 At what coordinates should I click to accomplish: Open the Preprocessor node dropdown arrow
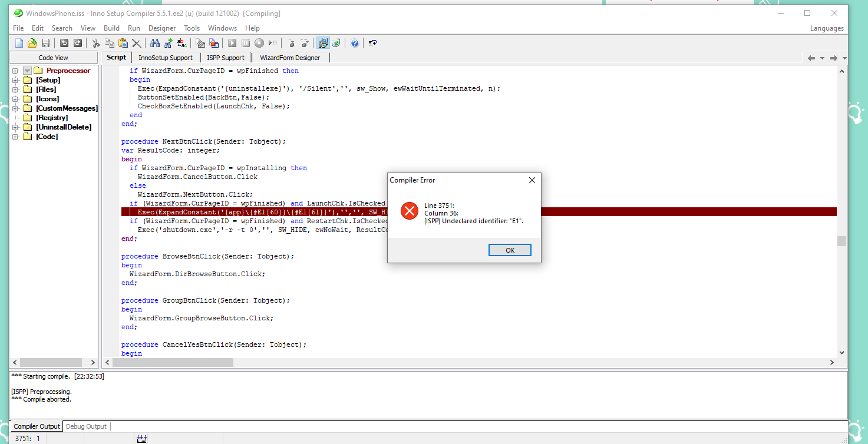[27, 71]
